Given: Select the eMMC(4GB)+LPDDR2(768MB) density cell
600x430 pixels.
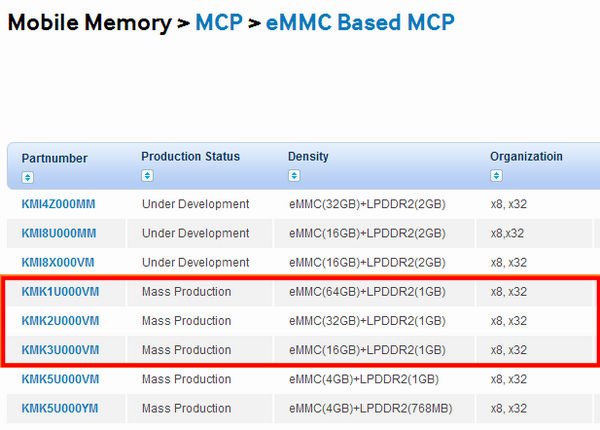Looking at the screenshot, I should pyautogui.click(x=371, y=408).
